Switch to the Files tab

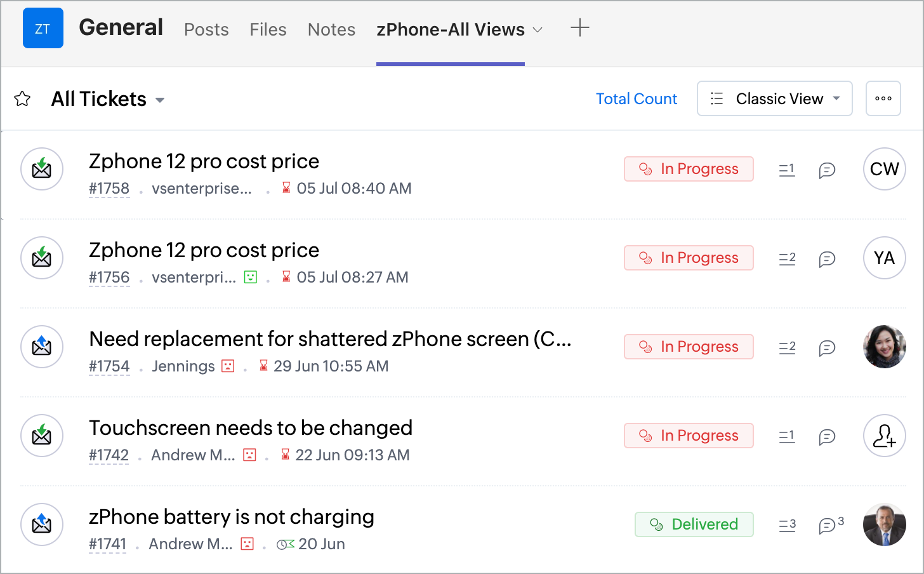(x=268, y=30)
